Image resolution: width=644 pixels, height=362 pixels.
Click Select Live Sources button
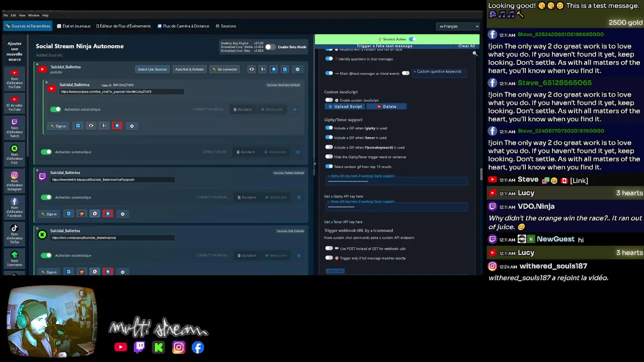pyautogui.click(x=152, y=69)
